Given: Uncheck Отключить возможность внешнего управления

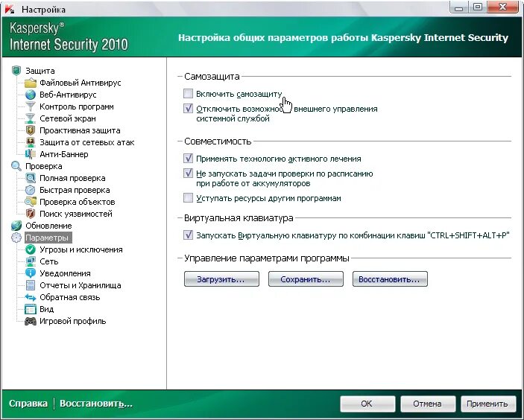Looking at the screenshot, I should (x=188, y=109).
